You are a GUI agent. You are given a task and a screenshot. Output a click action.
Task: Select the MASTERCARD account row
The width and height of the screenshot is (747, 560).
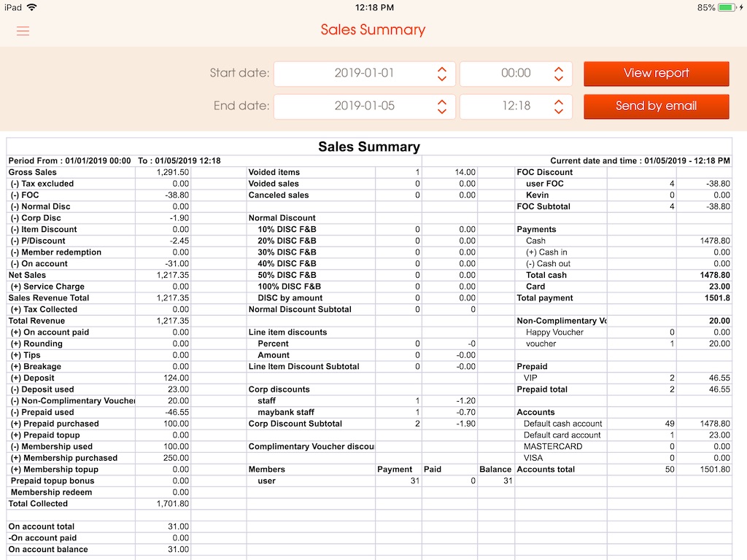click(x=623, y=447)
